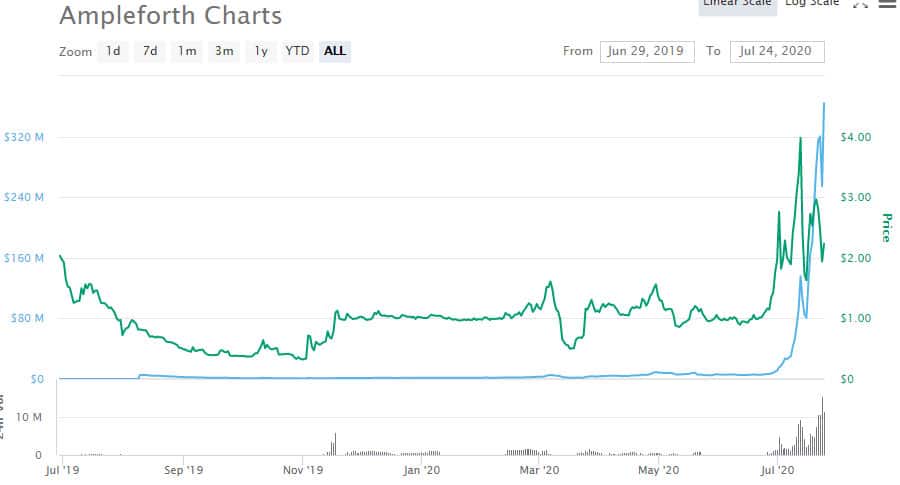Switch chart to Linear Scale
Screen dimensions: 900x485
point(735,5)
